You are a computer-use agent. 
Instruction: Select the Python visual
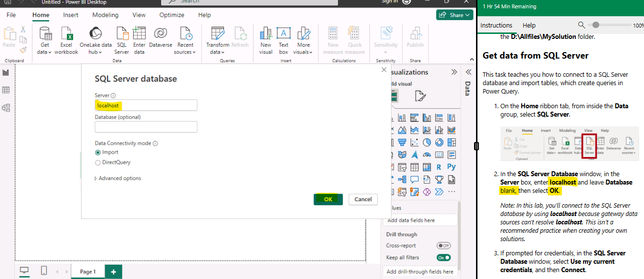pos(451,167)
